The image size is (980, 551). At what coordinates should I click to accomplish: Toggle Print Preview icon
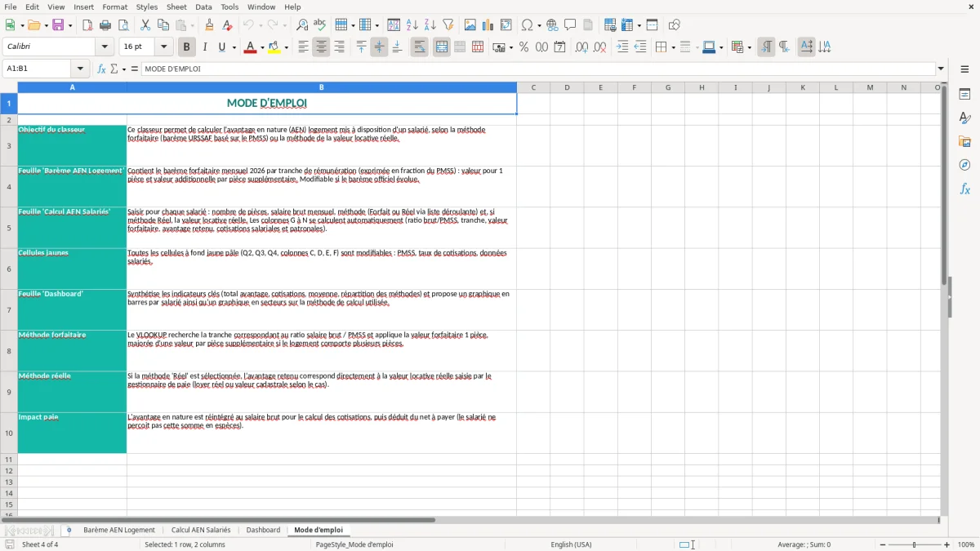[x=123, y=25]
